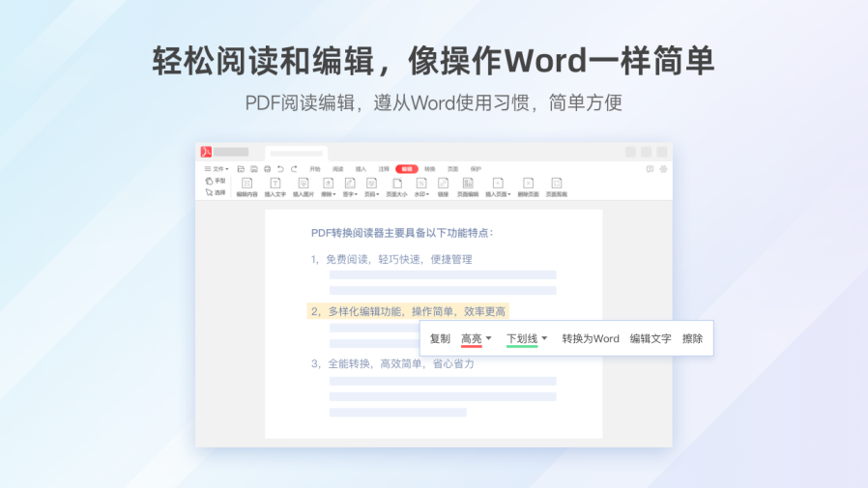
Task: Click the line 3，全能转换，高效简单，省心省力
Action: coord(392,363)
